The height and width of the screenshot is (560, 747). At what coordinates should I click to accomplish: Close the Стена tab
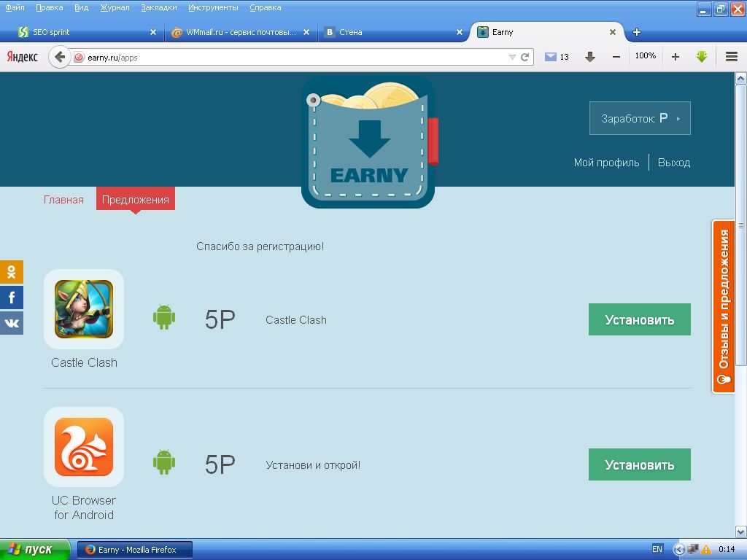460,32
